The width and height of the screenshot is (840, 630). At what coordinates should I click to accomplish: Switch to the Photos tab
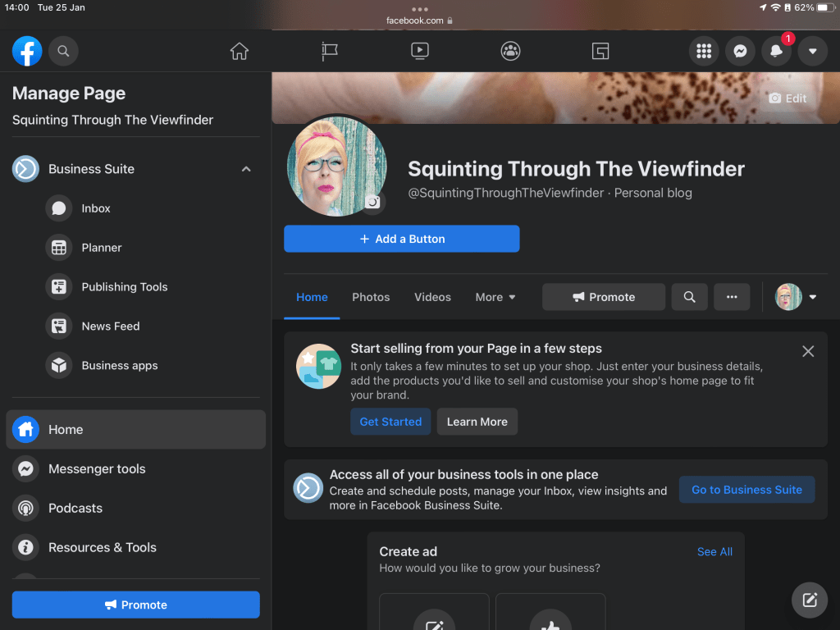click(x=371, y=297)
